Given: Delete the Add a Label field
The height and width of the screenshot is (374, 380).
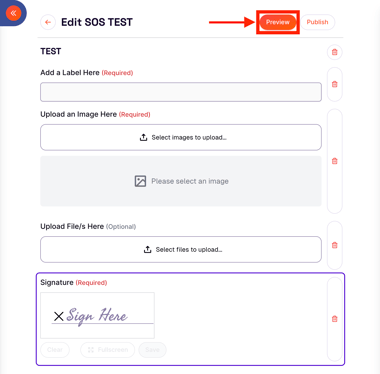Looking at the screenshot, I should tap(335, 84).
